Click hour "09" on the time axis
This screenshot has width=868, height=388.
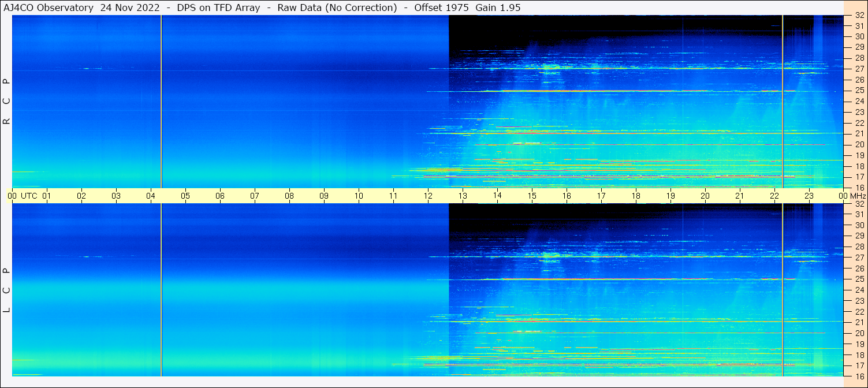click(x=324, y=196)
